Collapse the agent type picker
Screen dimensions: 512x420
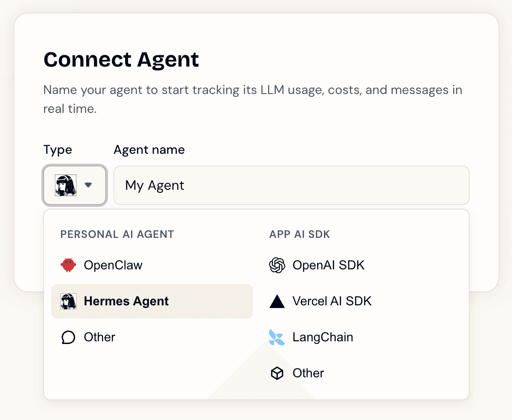coord(75,185)
